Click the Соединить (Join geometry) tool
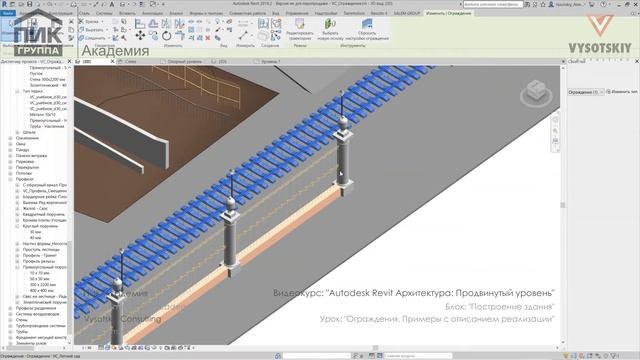This screenshot has width=640, height=360. click(x=93, y=38)
